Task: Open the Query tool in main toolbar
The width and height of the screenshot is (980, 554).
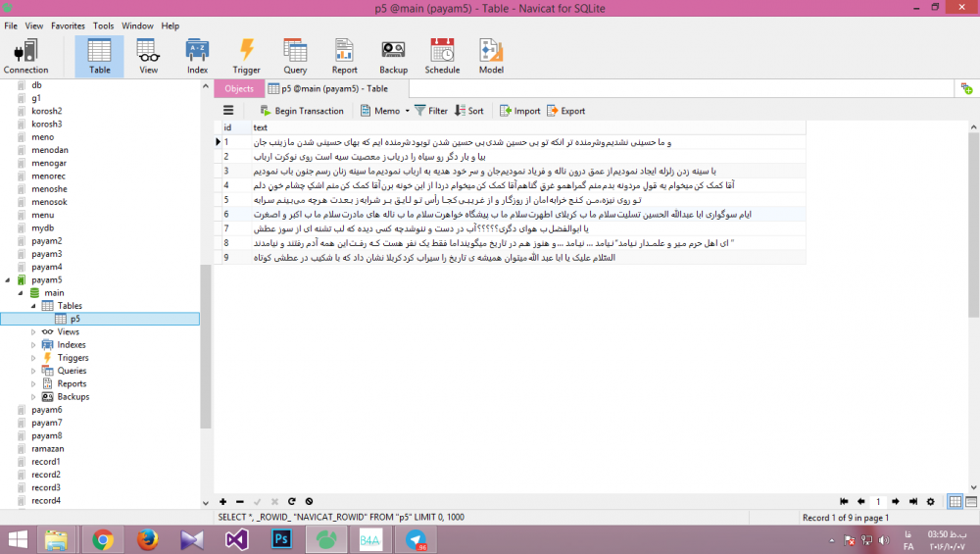Action: pyautogui.click(x=295, y=56)
